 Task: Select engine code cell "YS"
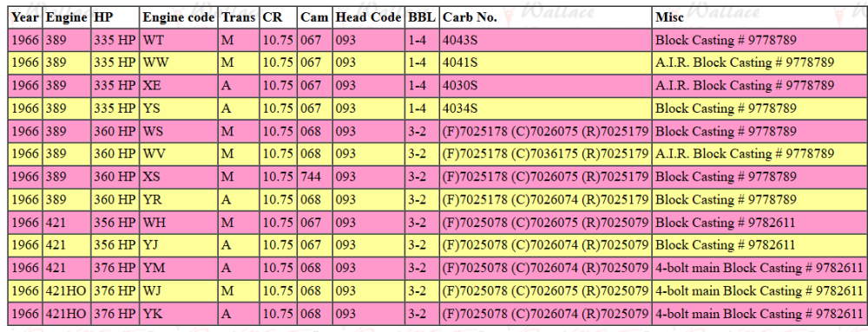coord(179,108)
